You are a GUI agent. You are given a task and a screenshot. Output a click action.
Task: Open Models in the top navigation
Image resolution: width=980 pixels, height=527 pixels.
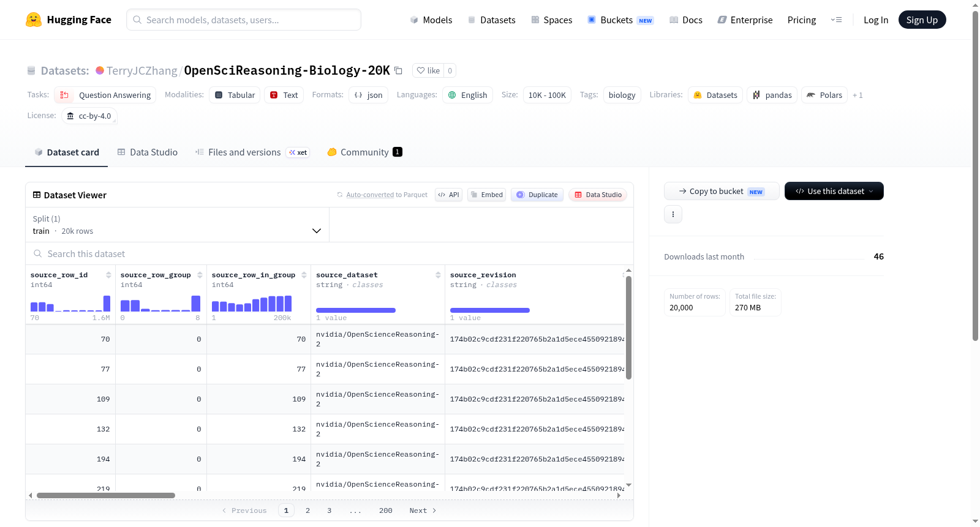pos(431,20)
